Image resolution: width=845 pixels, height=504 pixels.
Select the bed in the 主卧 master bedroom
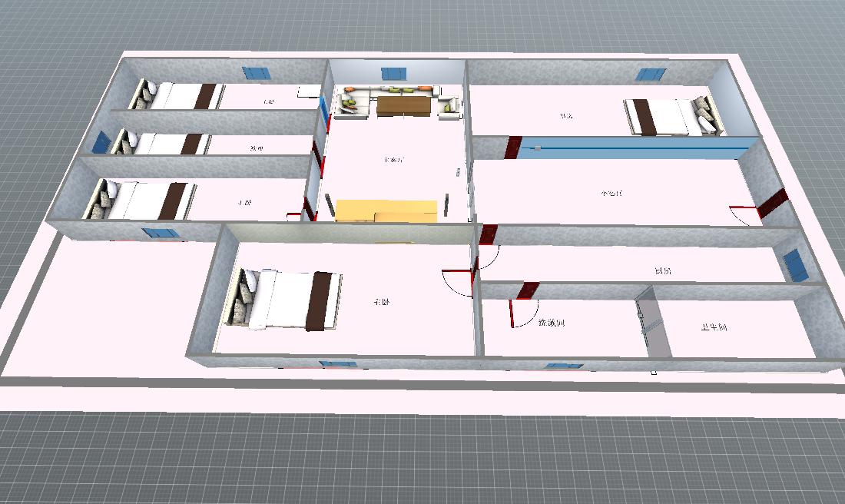[x=286, y=300]
